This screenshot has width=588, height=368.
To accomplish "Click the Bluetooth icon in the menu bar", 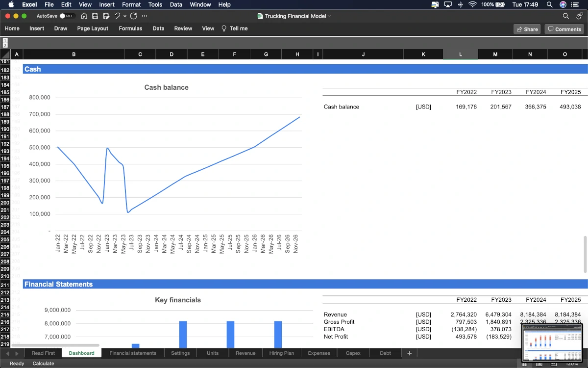I will 460,4.
